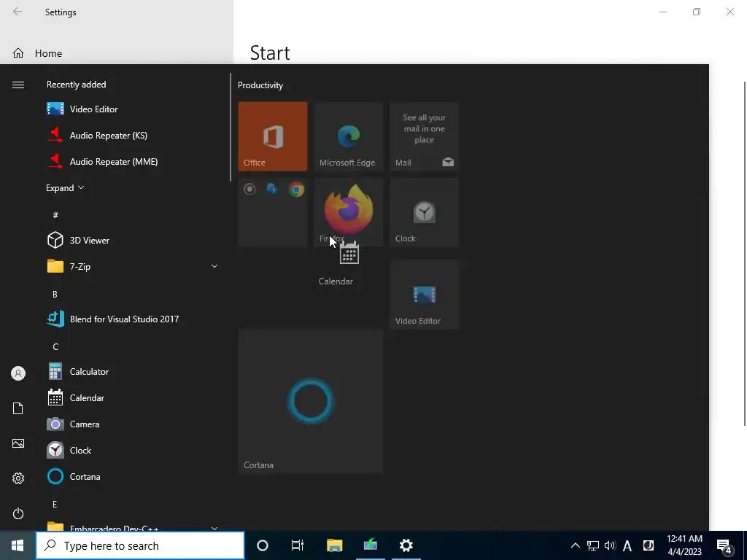
Task: Launch the large Cortana tile
Action: 310,401
